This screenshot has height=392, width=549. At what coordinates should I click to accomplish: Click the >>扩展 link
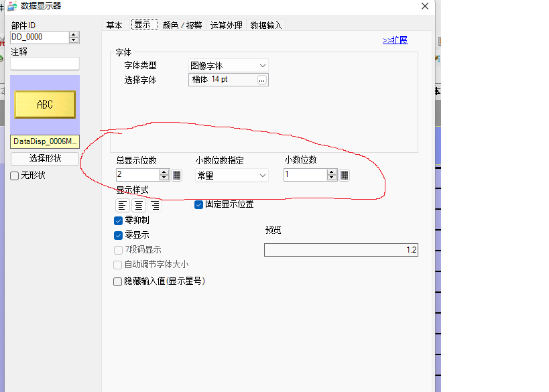pyautogui.click(x=395, y=40)
